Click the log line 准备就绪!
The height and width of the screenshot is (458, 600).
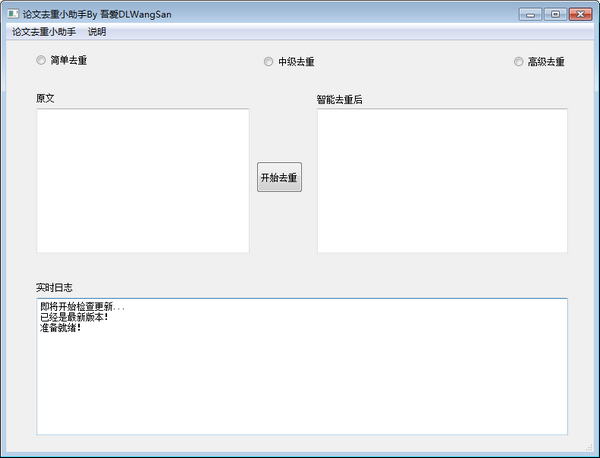60,328
